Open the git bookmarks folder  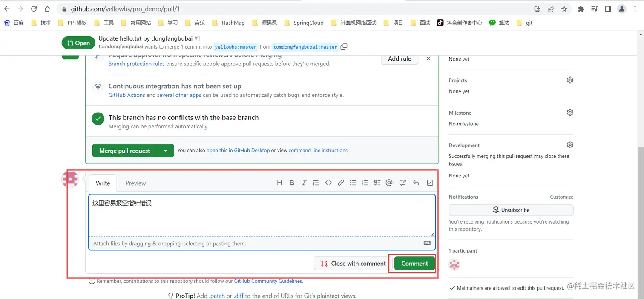pos(524,23)
